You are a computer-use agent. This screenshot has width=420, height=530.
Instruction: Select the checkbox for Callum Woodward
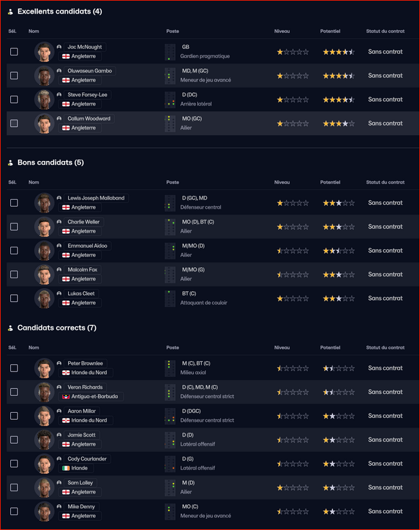[x=14, y=123]
